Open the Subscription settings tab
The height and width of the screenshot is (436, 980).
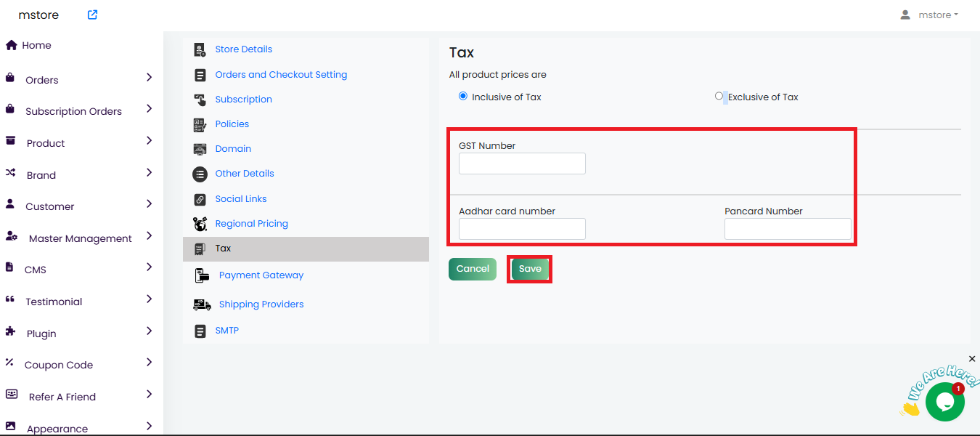(243, 100)
